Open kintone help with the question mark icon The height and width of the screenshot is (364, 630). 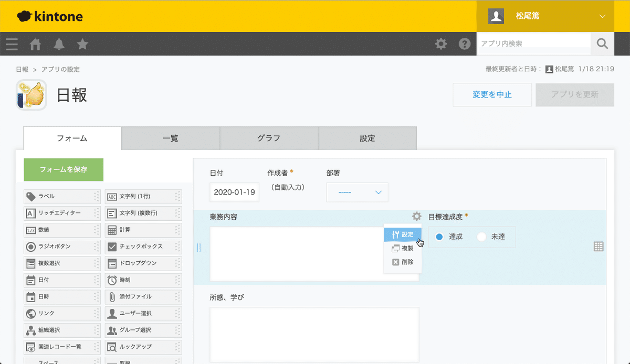tap(465, 44)
